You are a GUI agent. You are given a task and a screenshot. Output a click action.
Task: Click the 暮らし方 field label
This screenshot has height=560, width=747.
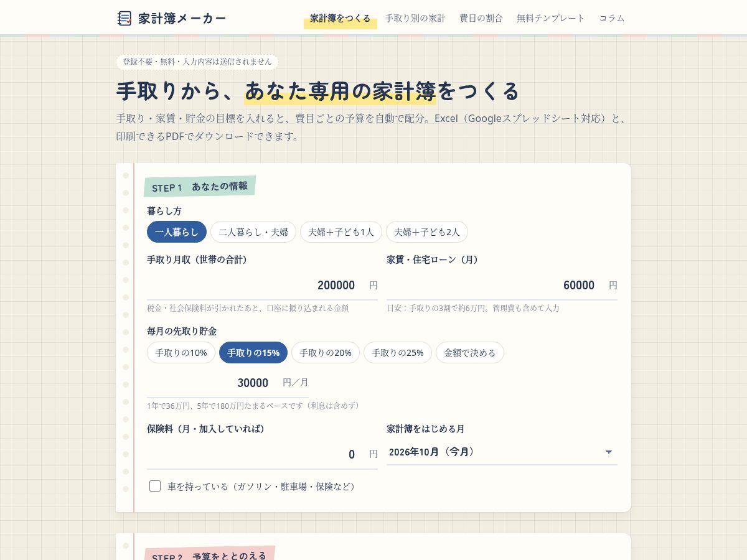tap(164, 211)
